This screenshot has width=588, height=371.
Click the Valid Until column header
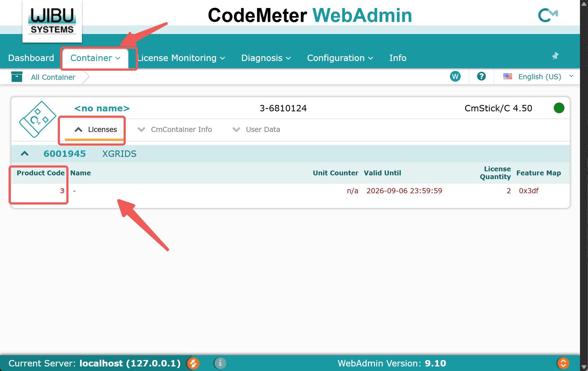(382, 173)
